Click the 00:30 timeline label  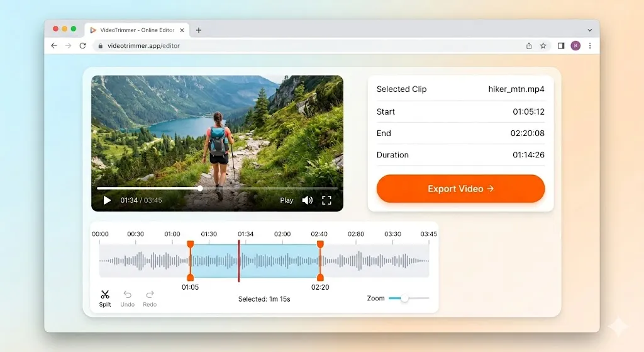[136, 234]
